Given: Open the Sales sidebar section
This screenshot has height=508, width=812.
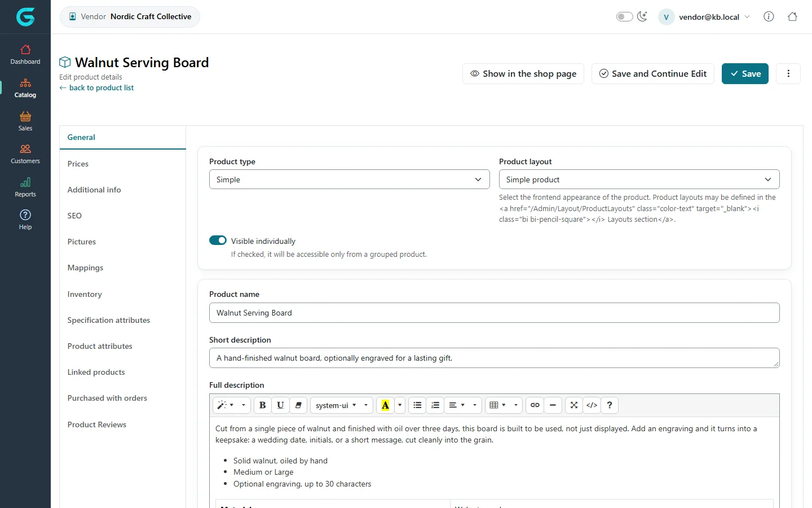Looking at the screenshot, I should coord(25,121).
